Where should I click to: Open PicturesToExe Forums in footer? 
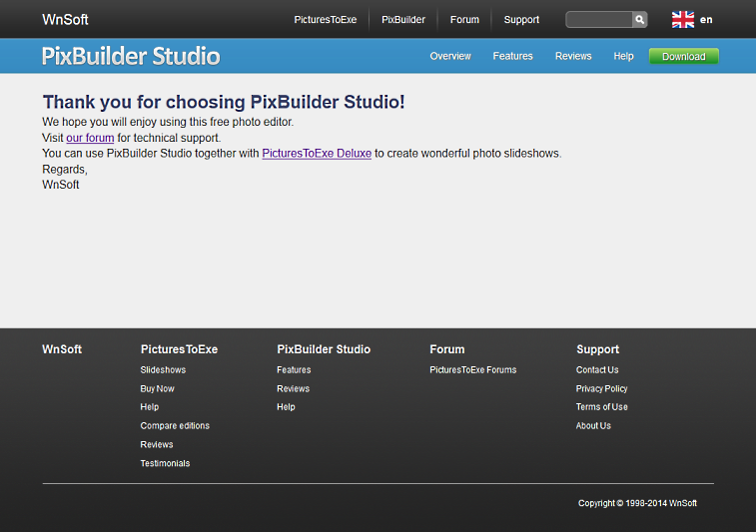[473, 370]
